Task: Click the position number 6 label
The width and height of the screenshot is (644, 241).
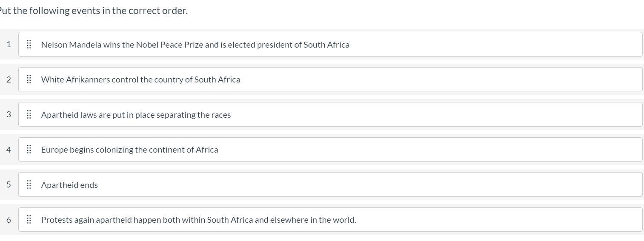Action: tap(9, 220)
